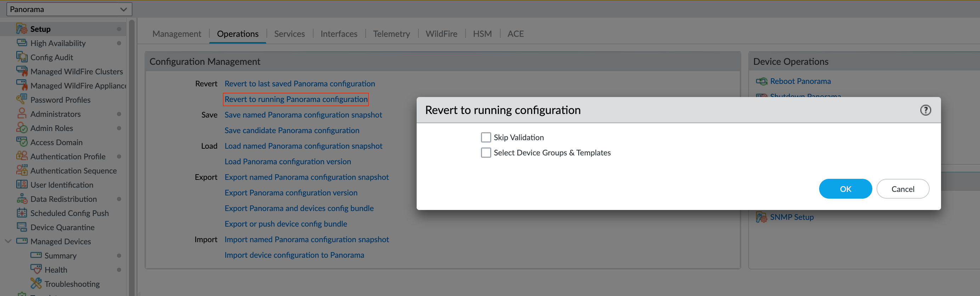Image resolution: width=980 pixels, height=296 pixels.
Task: Click the left sidebar vertical scrollbar
Action: (132, 152)
